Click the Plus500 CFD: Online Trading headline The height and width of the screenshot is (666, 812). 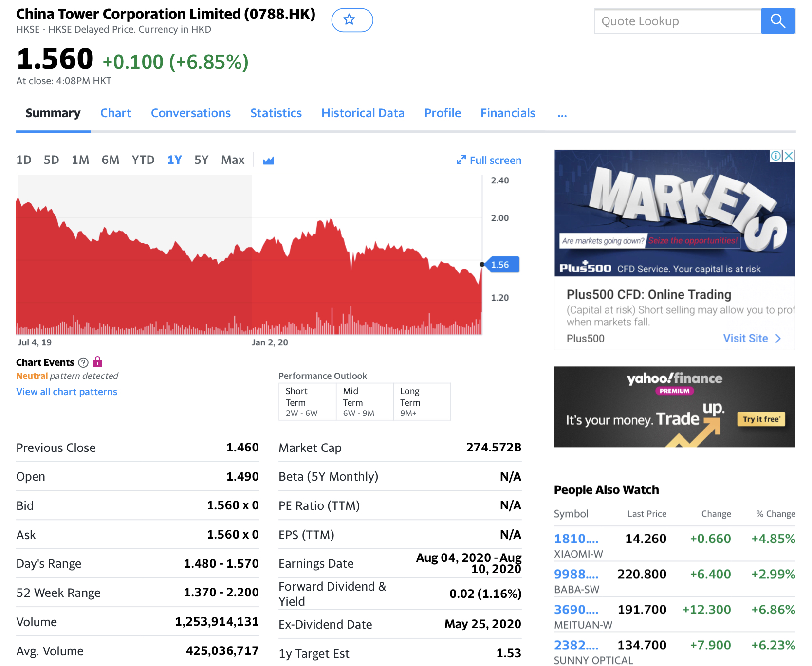pyautogui.click(x=649, y=295)
